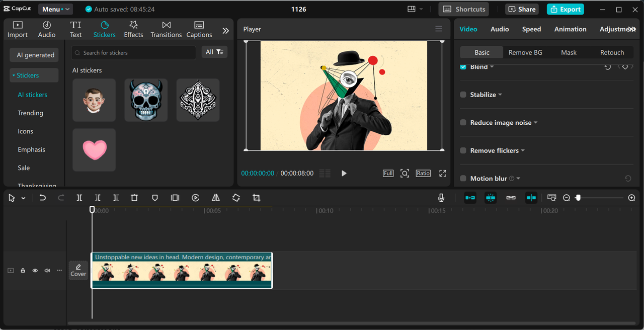Click the Split clip tool icon

point(79,198)
